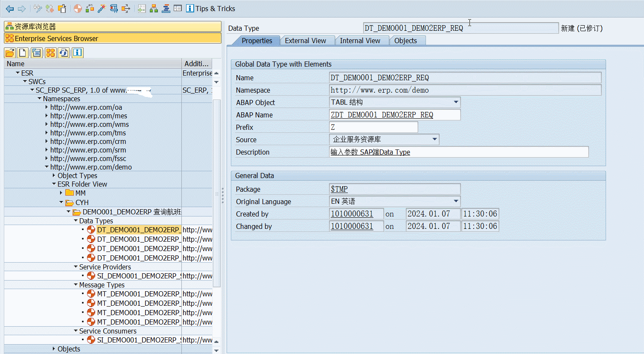The height and width of the screenshot is (354, 644).
Task: Switch to the Properties tab
Action: coord(256,41)
